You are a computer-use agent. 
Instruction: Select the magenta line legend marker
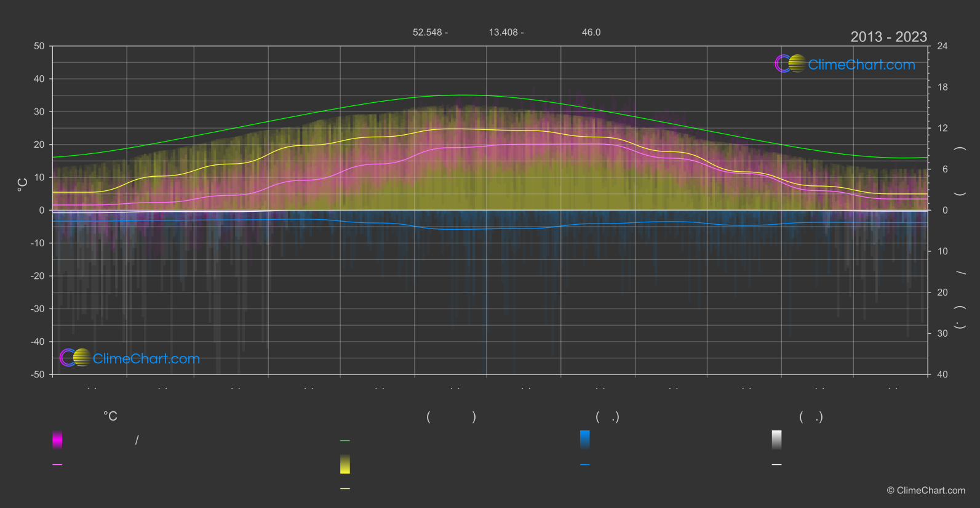click(57, 464)
